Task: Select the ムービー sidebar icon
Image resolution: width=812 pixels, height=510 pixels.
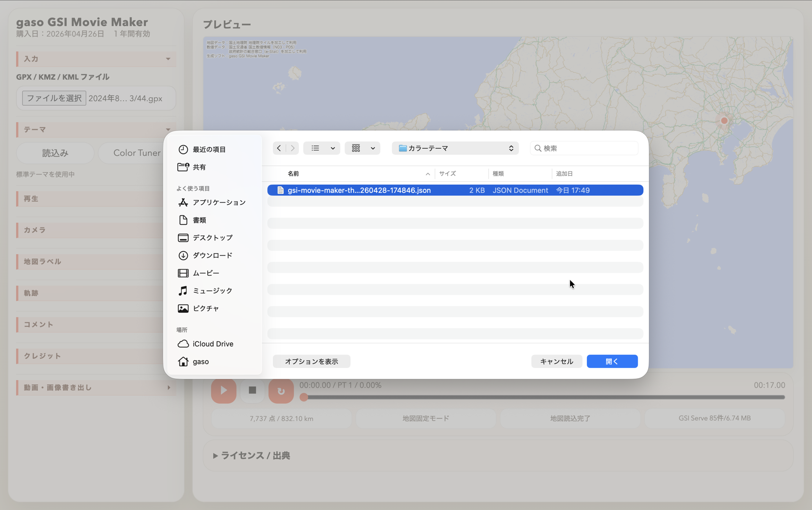Action: coord(183,273)
